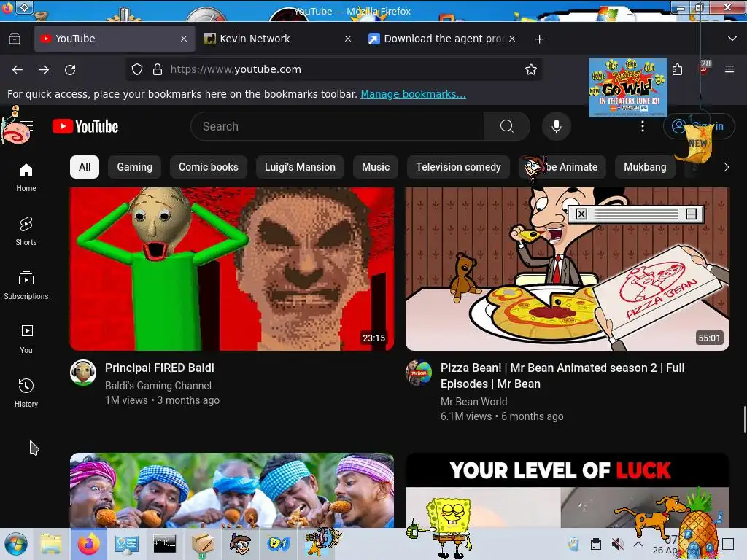Image resolution: width=747 pixels, height=560 pixels.
Task: Click the Manage bookmarks link
Action: pyautogui.click(x=413, y=94)
